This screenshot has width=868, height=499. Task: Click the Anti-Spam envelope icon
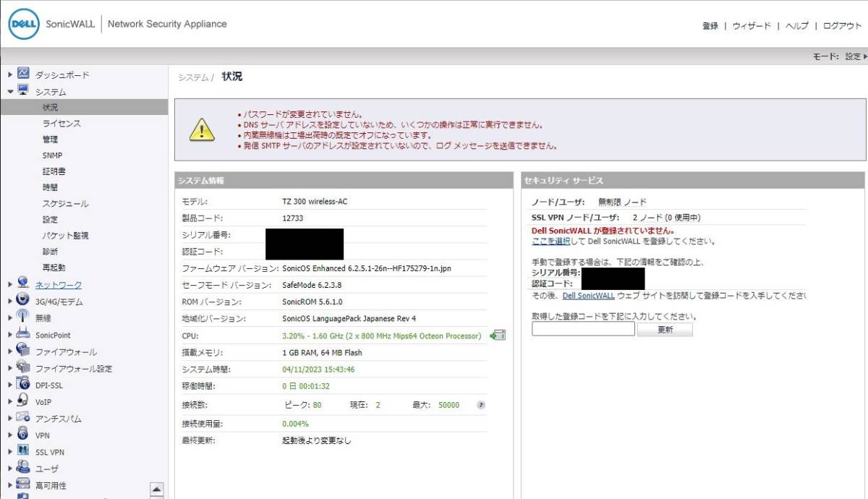coord(23,417)
